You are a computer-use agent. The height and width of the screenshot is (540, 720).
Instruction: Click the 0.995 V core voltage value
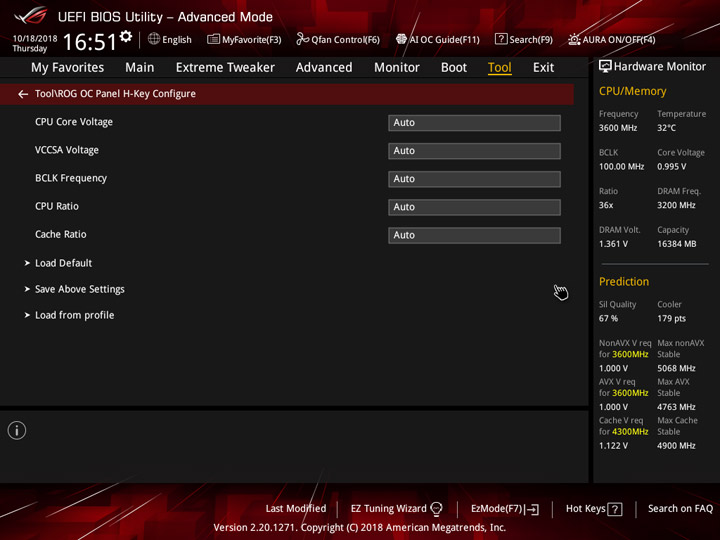click(x=672, y=166)
